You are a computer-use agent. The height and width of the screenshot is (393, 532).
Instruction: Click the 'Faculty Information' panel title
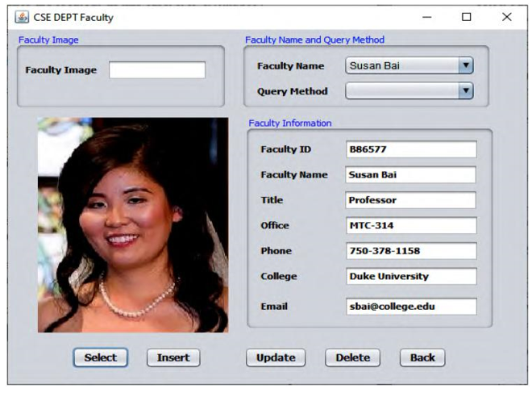(x=290, y=123)
